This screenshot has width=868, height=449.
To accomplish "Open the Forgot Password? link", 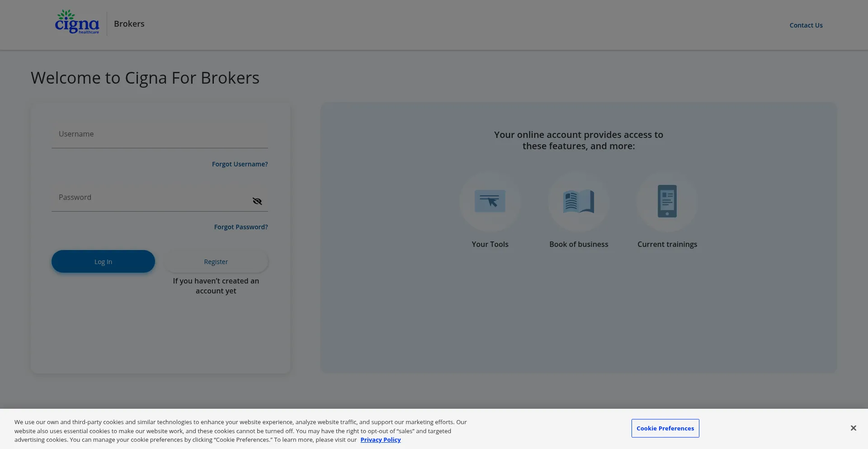I will 241,227.
